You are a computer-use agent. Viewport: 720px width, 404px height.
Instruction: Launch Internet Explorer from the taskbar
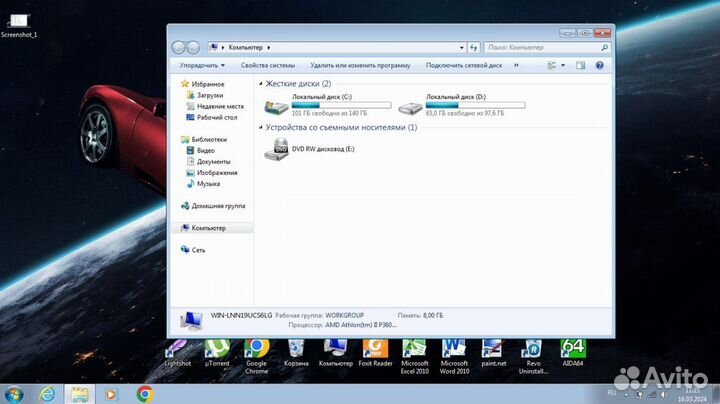47,394
